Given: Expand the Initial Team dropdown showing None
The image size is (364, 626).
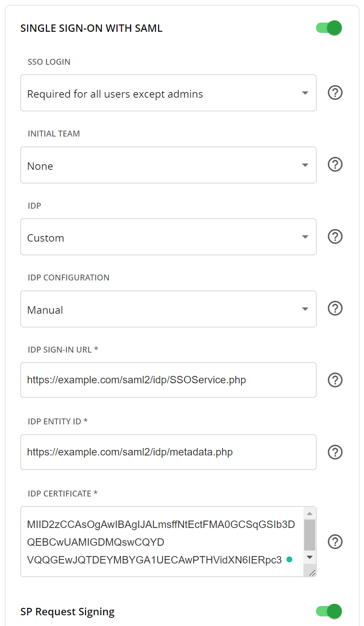Looking at the screenshot, I should 168,165.
